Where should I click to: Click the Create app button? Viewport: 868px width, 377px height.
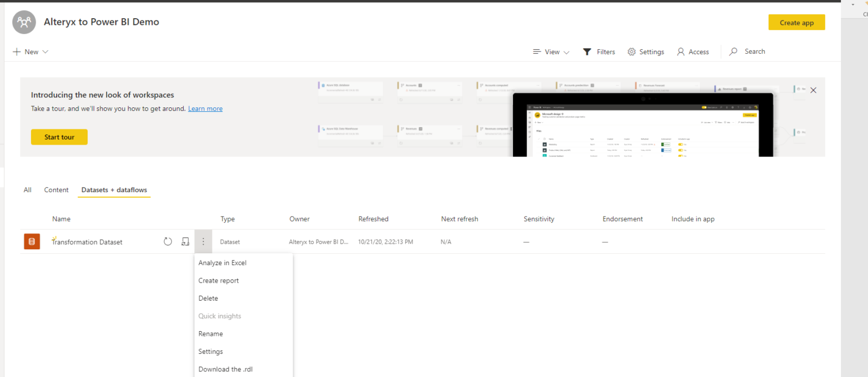point(796,23)
